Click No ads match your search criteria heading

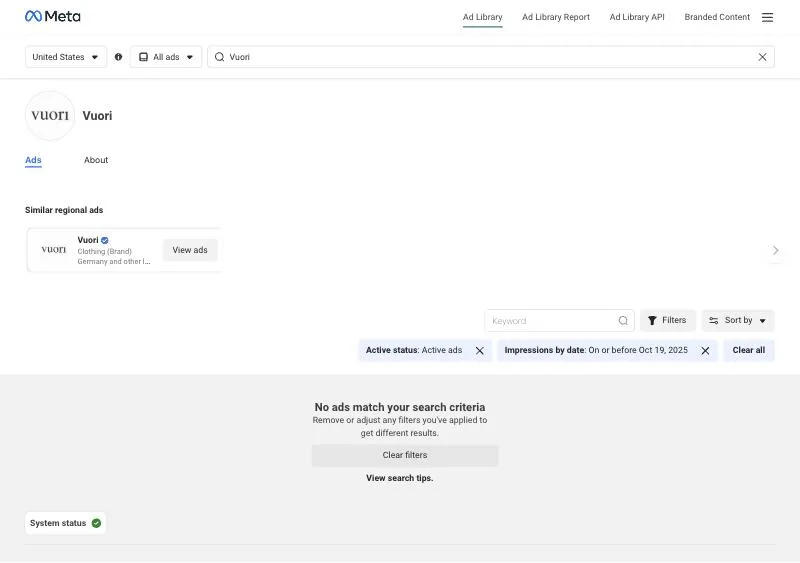pyautogui.click(x=399, y=407)
